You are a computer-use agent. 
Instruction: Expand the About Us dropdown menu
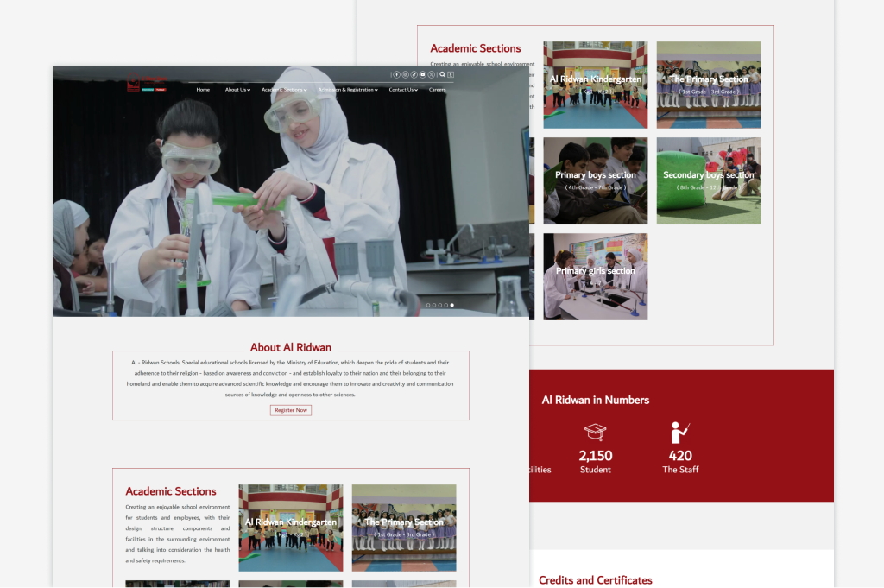(x=237, y=90)
